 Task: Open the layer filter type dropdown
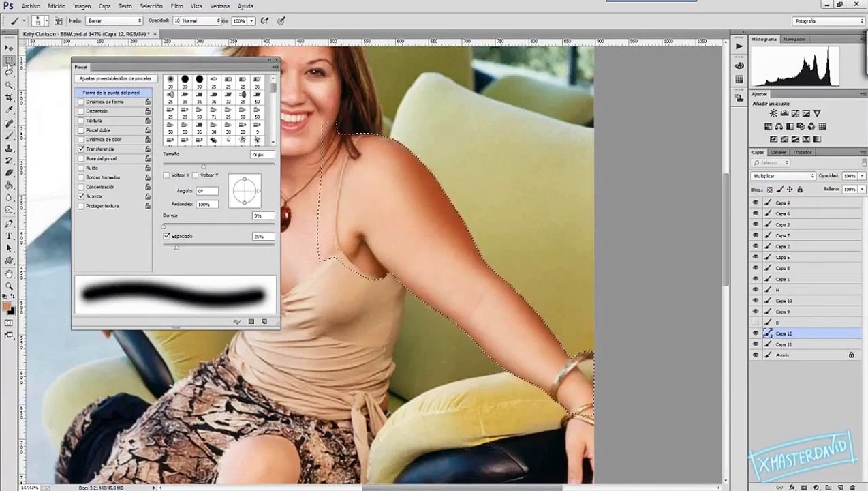pyautogui.click(x=771, y=163)
